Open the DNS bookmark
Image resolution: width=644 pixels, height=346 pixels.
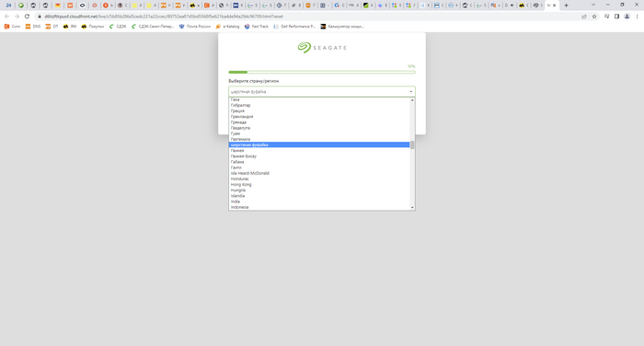[33, 27]
